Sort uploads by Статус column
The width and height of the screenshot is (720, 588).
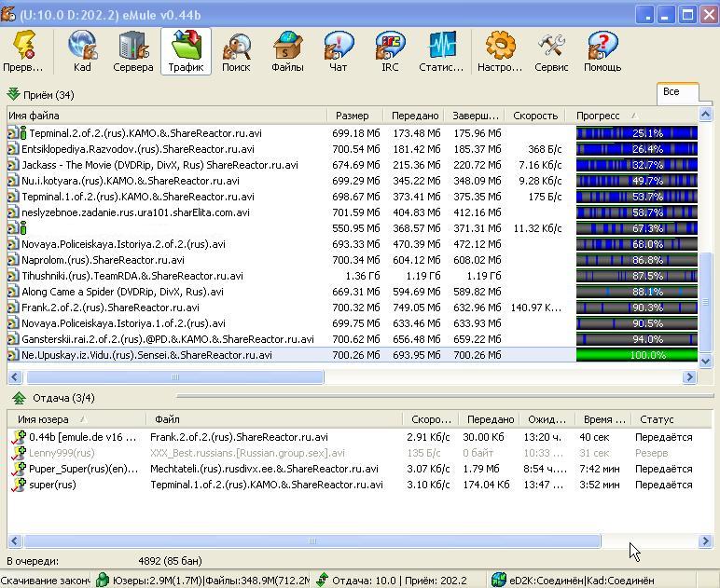pos(670,419)
